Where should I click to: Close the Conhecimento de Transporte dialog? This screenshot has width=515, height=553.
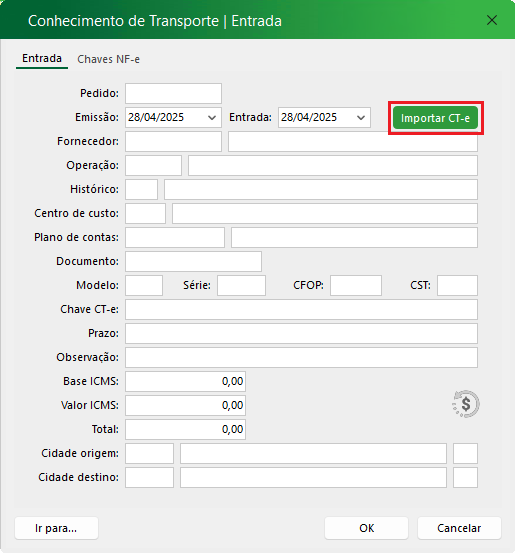(492, 20)
